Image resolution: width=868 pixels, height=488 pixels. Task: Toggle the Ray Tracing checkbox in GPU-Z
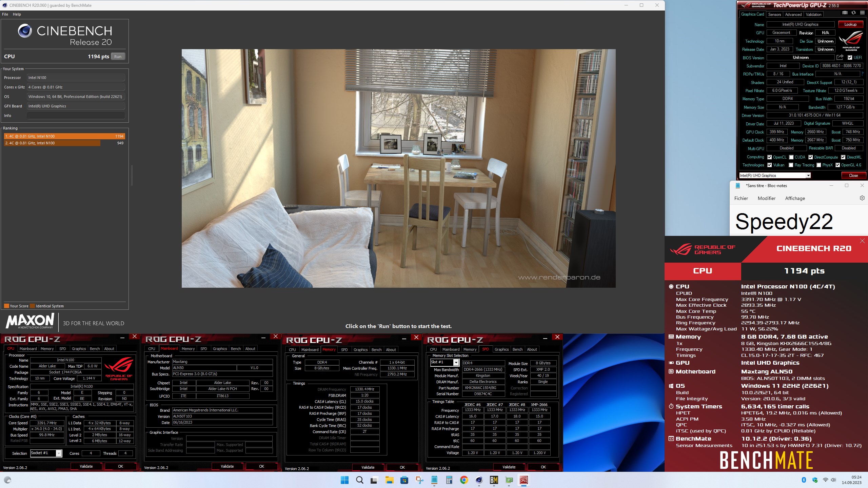click(791, 165)
